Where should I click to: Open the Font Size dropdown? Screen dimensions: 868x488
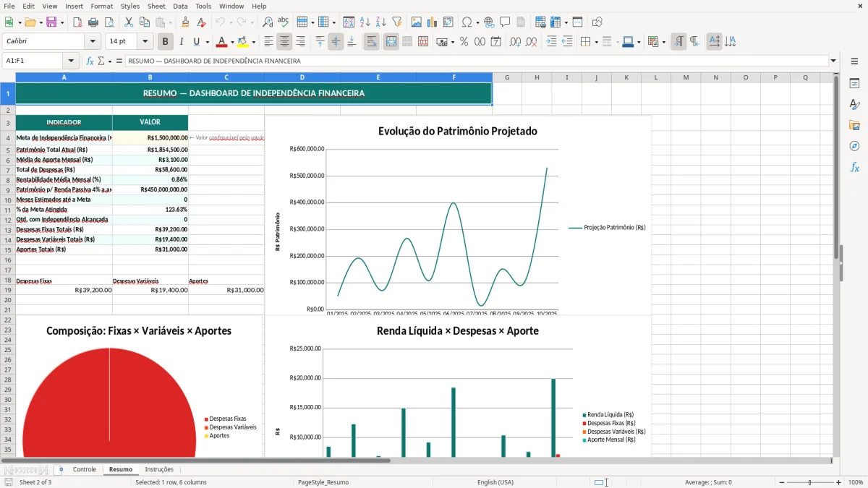(x=145, y=42)
